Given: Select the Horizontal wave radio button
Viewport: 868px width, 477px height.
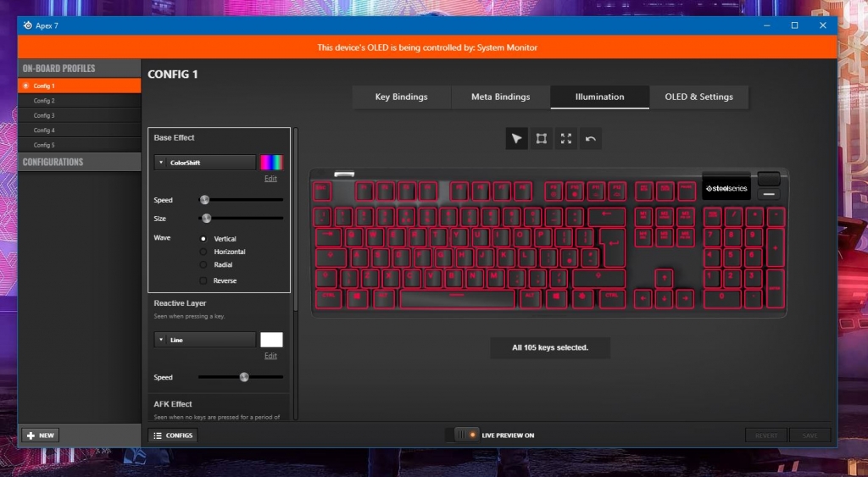Looking at the screenshot, I should click(203, 252).
